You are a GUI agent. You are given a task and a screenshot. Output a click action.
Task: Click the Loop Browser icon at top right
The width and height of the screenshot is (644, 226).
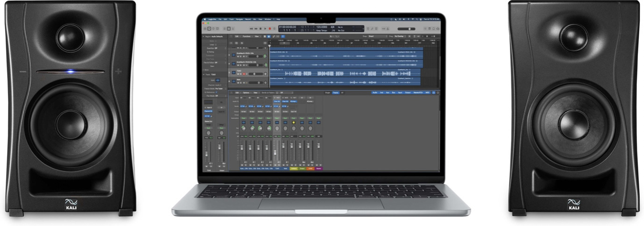(434, 28)
